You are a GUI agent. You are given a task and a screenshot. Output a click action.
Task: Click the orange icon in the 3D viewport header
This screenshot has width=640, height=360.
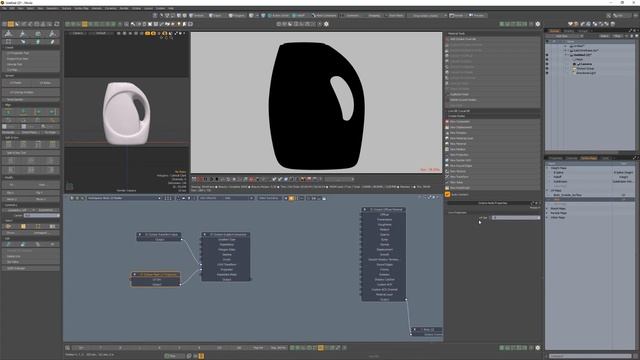coord(147,33)
